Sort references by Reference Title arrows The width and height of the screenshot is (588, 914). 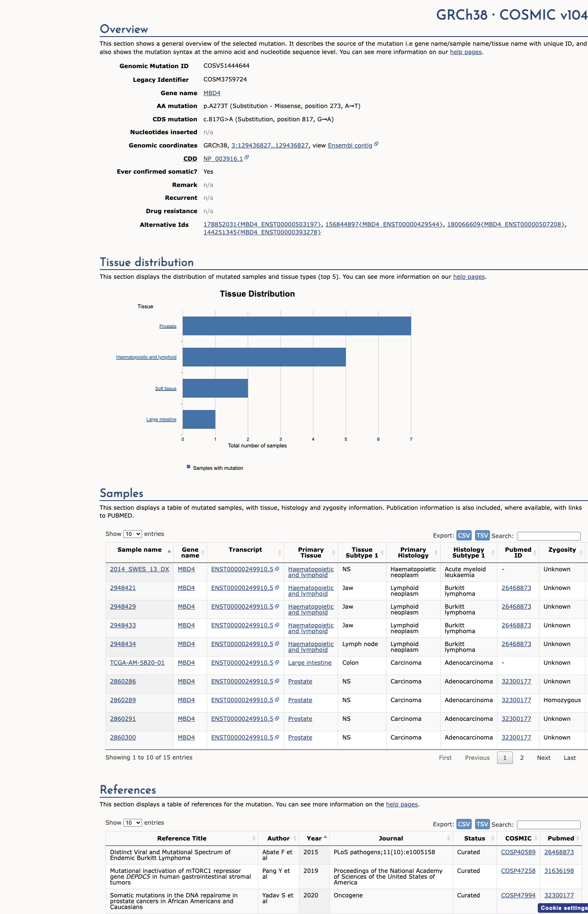coord(254,838)
